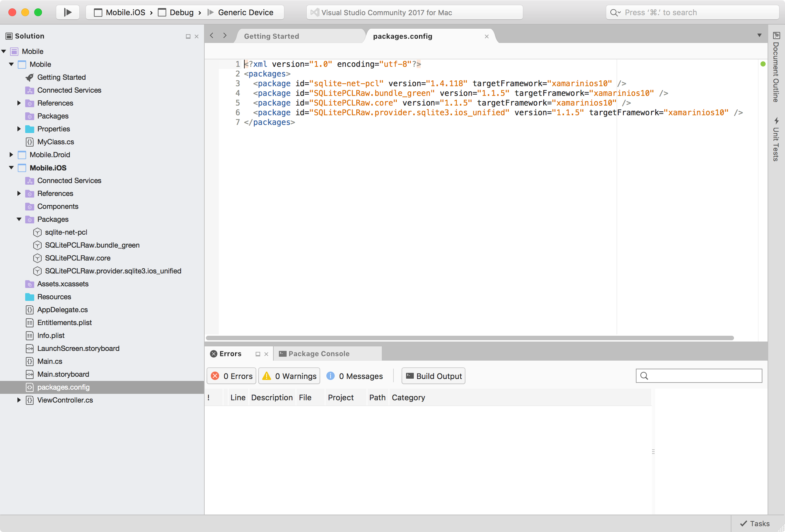Expand References under Mobile.iOS
This screenshot has height=532, width=785.
point(19,194)
